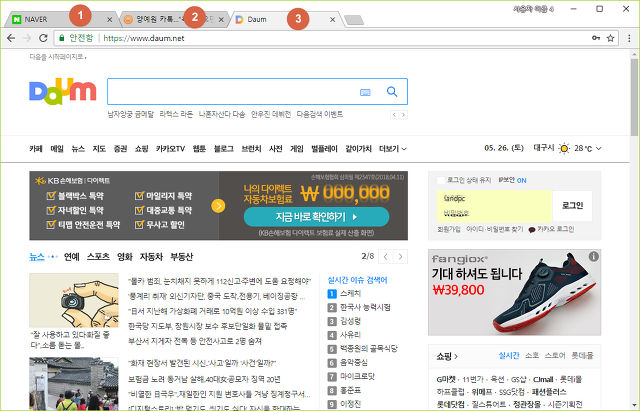This screenshot has width=640, height=411.
Task: Select the 스포츠 news tab
Action: click(x=98, y=257)
